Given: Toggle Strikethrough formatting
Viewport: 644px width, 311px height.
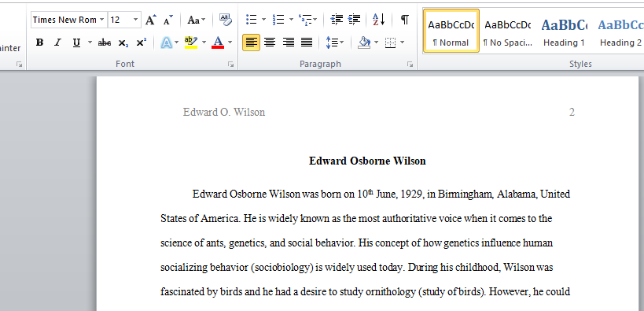Looking at the screenshot, I should click(x=105, y=42).
